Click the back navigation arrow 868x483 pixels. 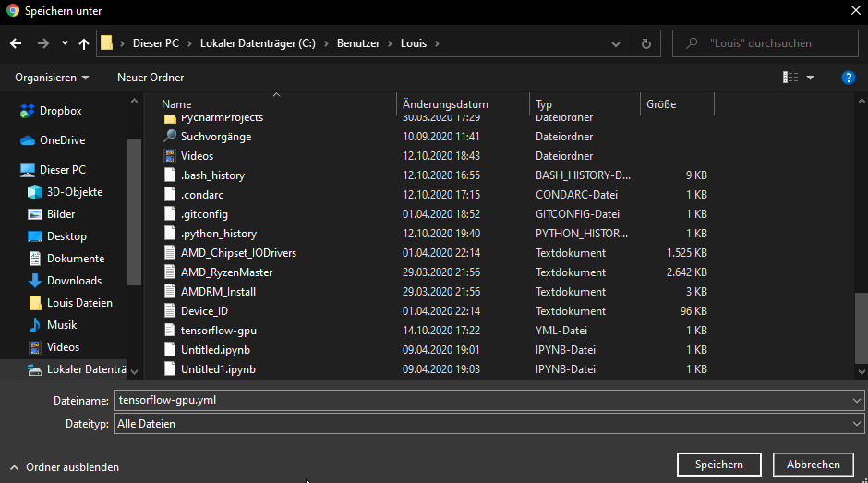click(16, 43)
